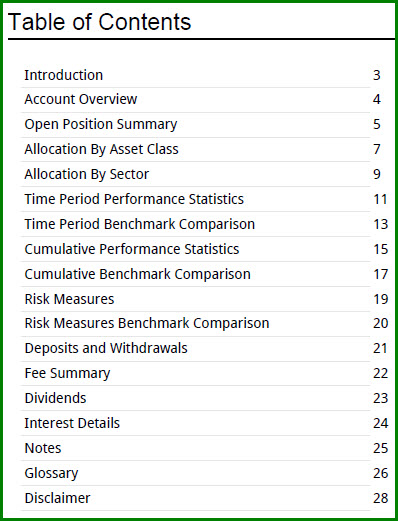The image size is (398, 521).
Task: Go to Interest Details section
Action: (72, 423)
